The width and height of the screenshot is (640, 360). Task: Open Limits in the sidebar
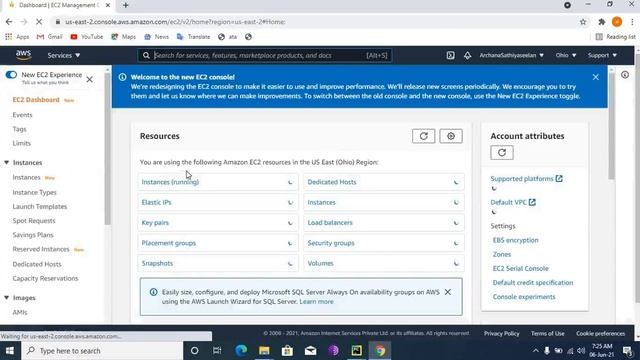click(x=22, y=143)
